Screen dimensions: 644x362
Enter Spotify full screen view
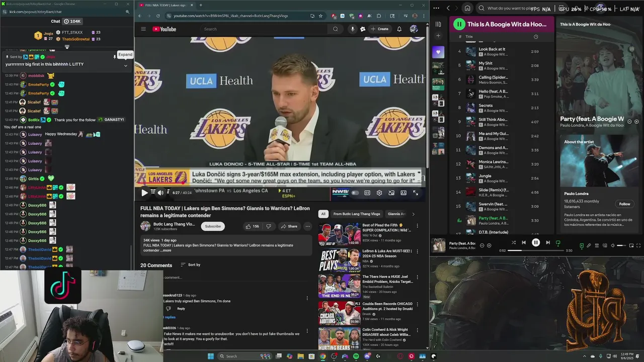(638, 245)
